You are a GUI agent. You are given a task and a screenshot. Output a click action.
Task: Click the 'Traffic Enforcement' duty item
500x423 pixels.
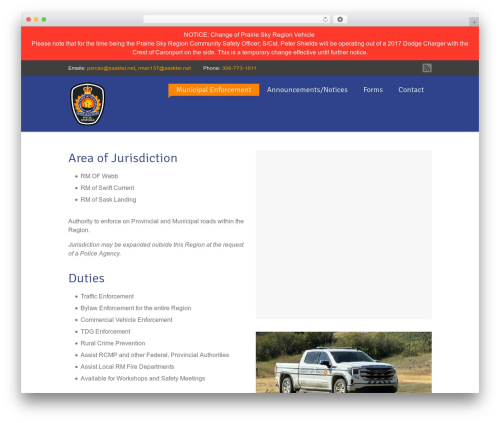click(107, 296)
